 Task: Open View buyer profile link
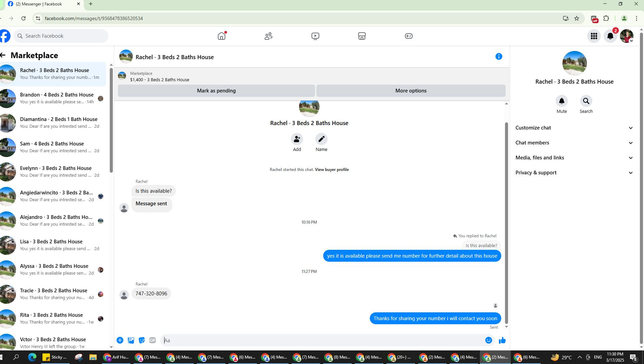click(x=332, y=170)
